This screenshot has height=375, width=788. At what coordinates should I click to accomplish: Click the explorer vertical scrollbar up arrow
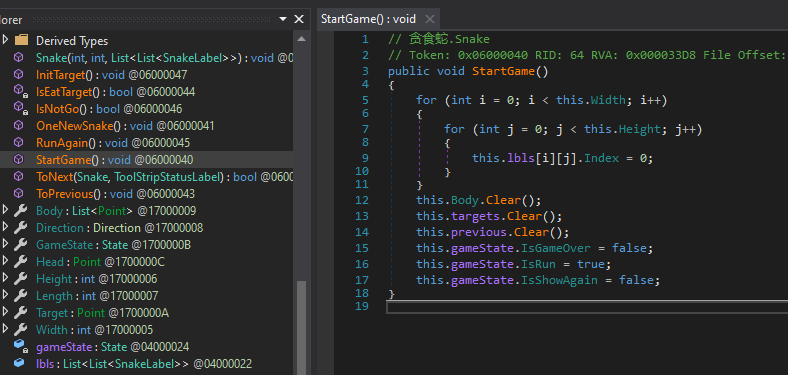point(302,39)
